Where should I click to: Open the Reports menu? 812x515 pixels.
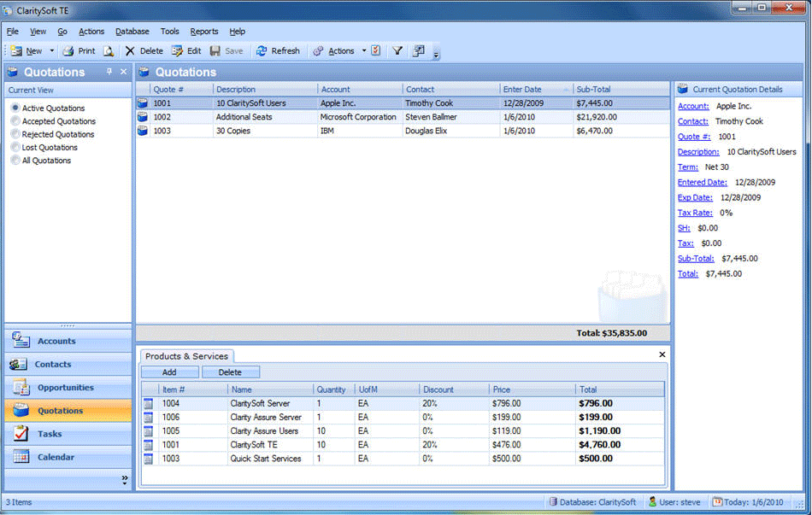pyautogui.click(x=204, y=32)
